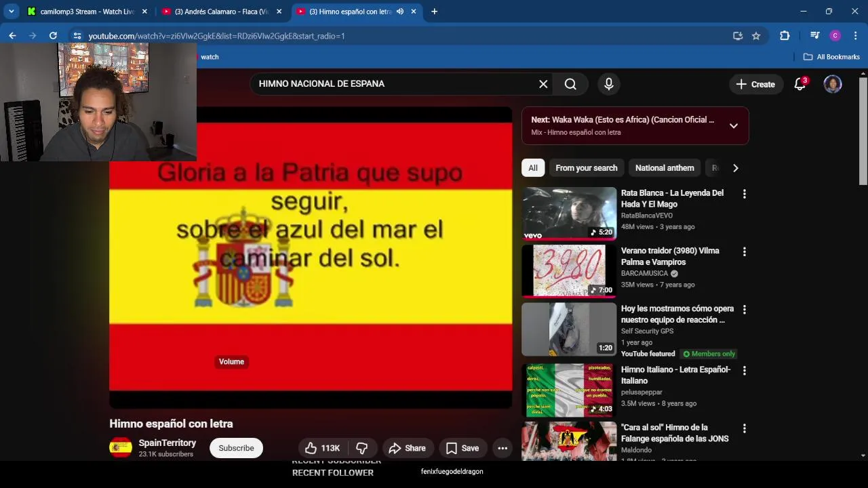Mute the Himno español tab audio icon
The width and height of the screenshot is (868, 488).
400,12
